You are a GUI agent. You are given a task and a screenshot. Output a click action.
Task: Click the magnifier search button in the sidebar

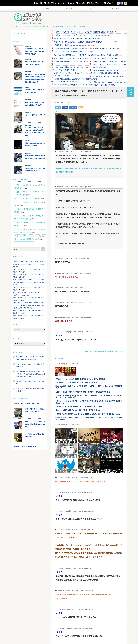coord(43,249)
